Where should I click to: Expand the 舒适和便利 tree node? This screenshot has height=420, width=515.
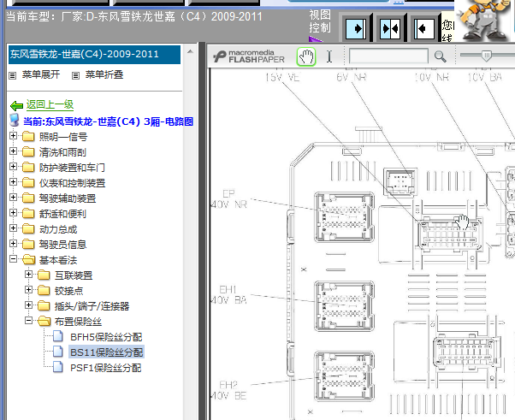pyautogui.click(x=13, y=212)
